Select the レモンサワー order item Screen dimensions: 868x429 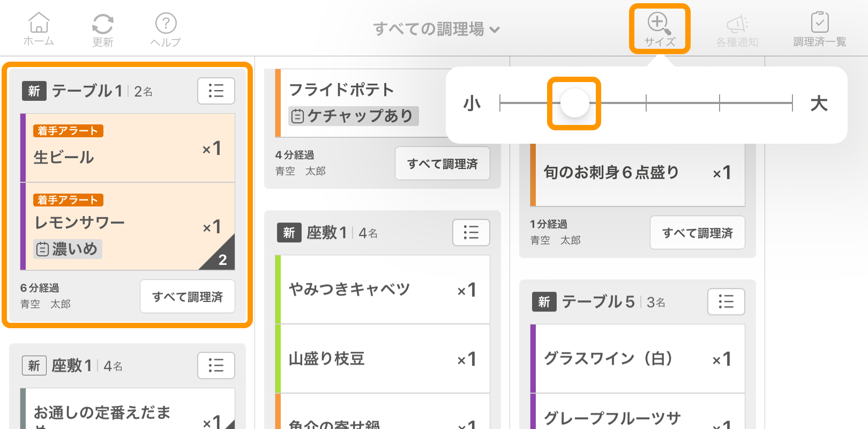coord(128,226)
